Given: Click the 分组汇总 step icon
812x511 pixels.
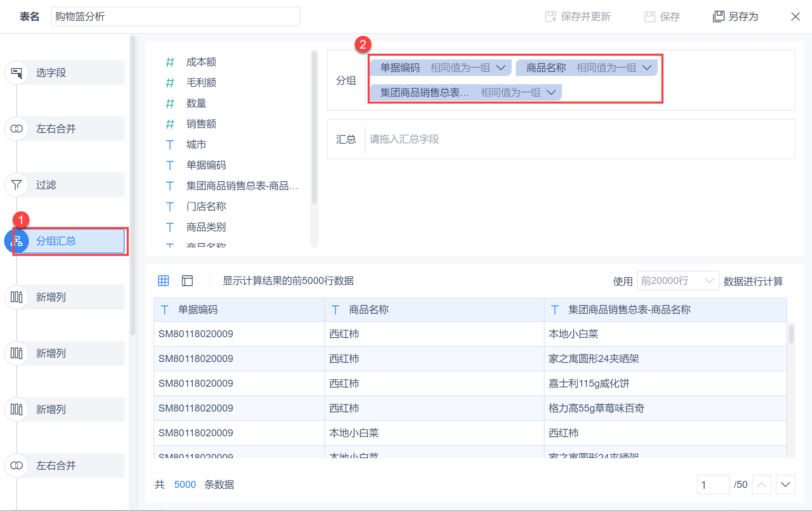Looking at the screenshot, I should pyautogui.click(x=17, y=241).
